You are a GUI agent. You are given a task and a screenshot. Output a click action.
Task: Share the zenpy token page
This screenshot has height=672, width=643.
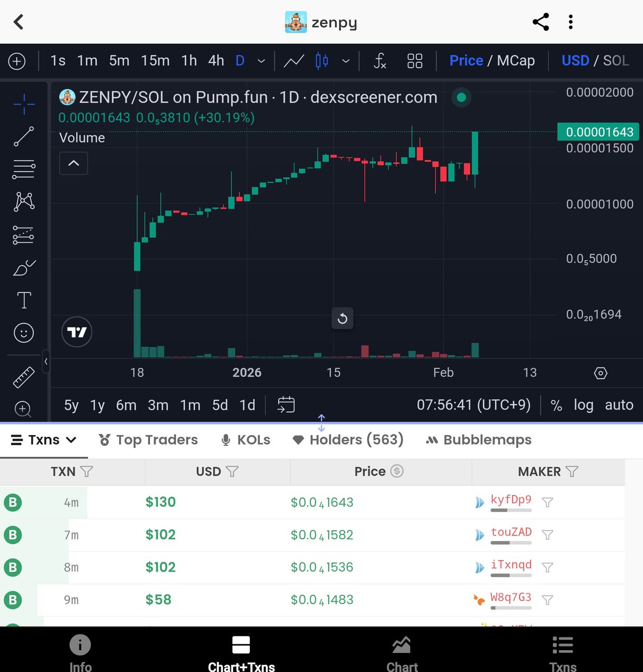(x=540, y=21)
